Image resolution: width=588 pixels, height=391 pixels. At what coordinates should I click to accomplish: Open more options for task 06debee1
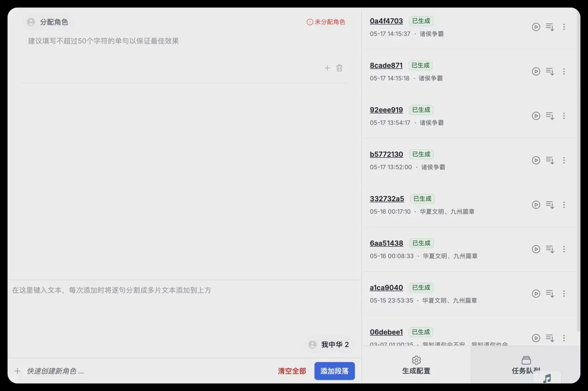click(564, 338)
